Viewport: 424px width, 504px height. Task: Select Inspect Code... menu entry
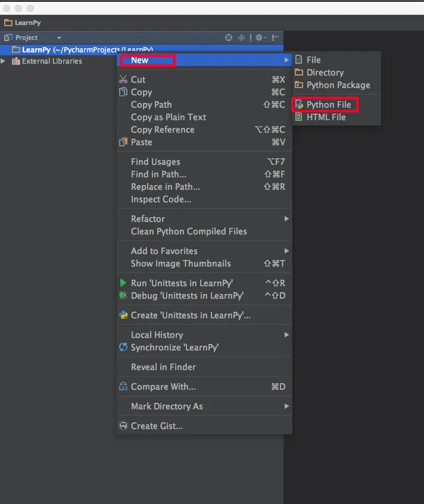click(x=204, y=199)
